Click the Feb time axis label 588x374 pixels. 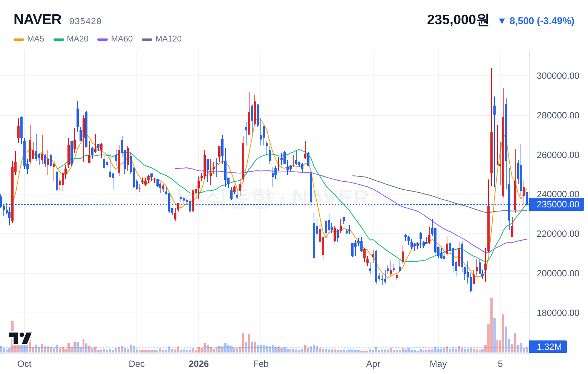click(261, 364)
